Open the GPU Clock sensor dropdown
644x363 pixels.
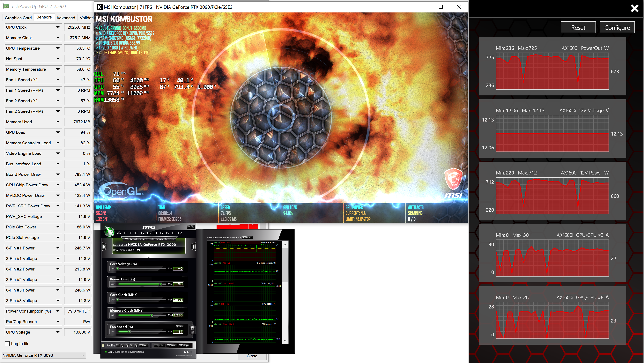58,27
